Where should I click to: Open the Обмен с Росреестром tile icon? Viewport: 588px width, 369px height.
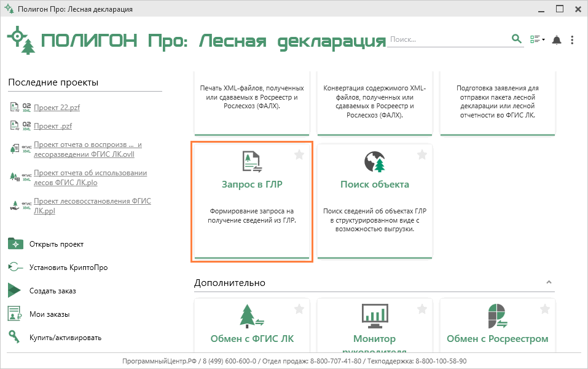tap(498, 315)
